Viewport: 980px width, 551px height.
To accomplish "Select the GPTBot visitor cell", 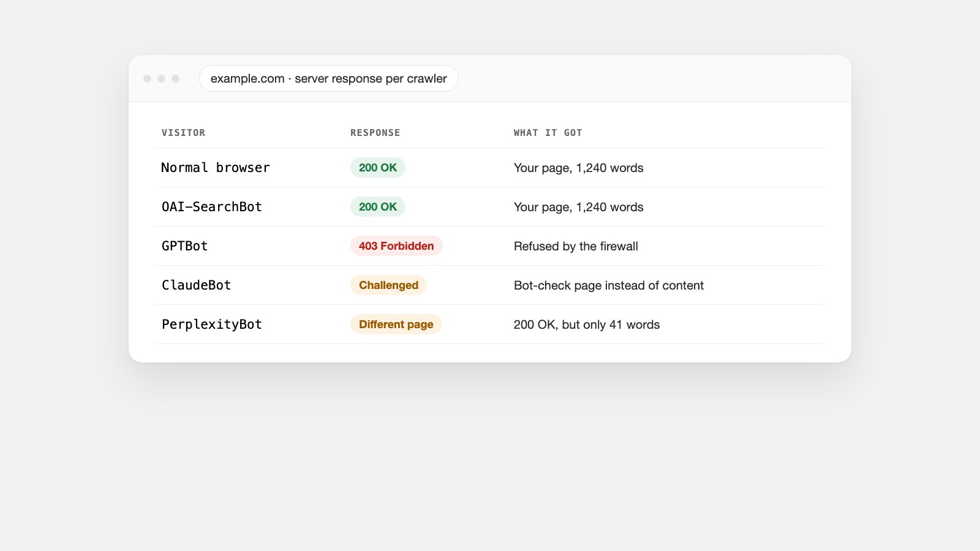I will click(185, 246).
